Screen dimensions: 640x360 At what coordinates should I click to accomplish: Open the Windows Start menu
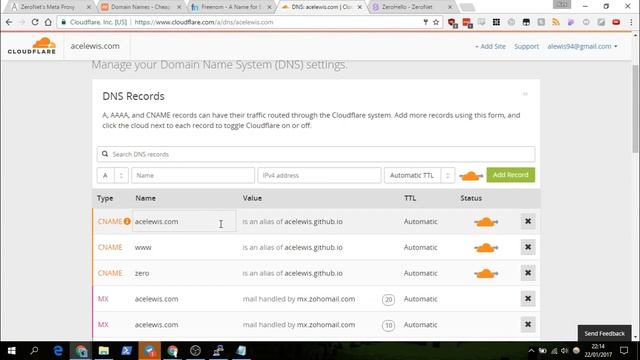point(11,350)
